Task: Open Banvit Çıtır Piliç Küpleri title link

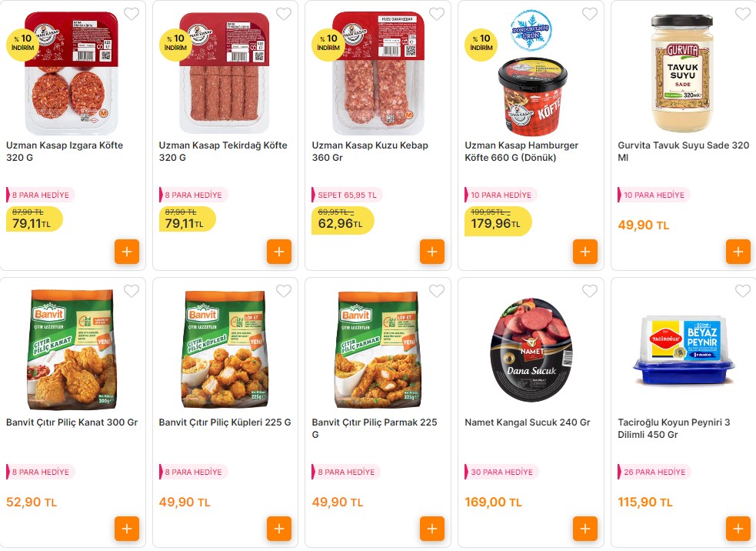Action: coord(225,422)
